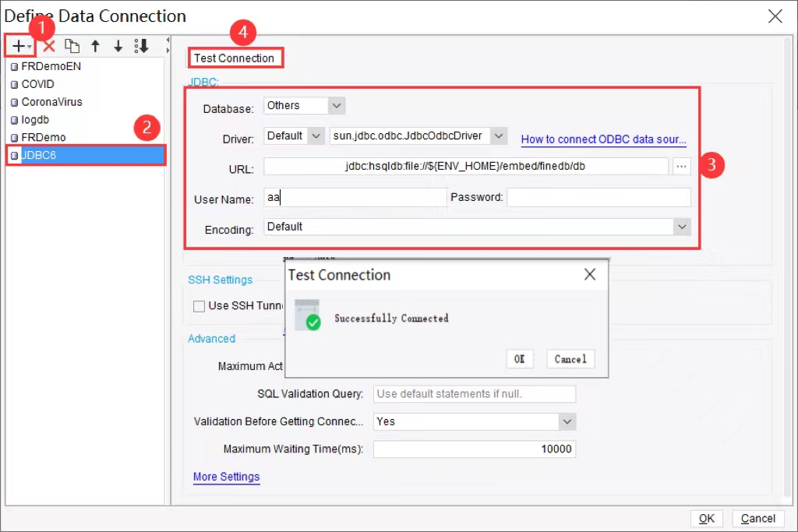
Task: Open the More Settings link
Action: [226, 477]
